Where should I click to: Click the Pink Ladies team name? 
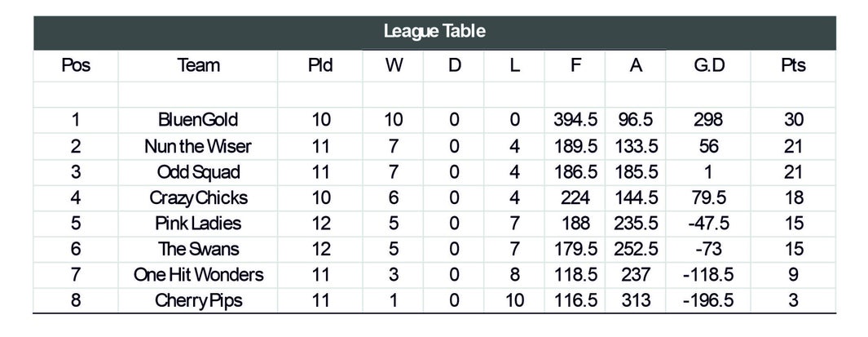[198, 224]
